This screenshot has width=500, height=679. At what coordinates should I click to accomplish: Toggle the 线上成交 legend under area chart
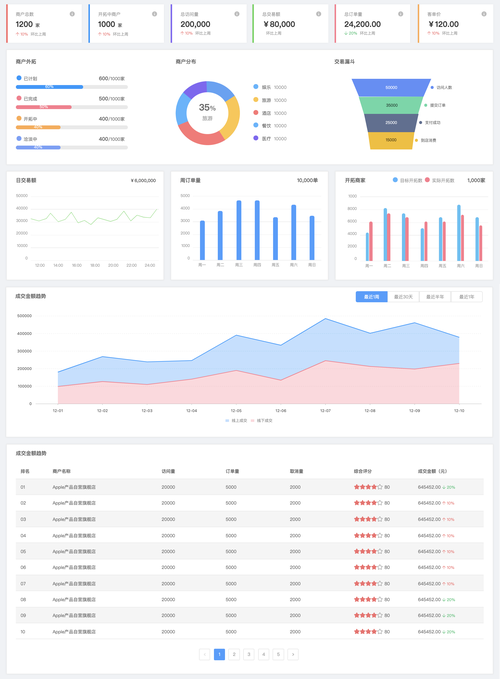click(236, 420)
